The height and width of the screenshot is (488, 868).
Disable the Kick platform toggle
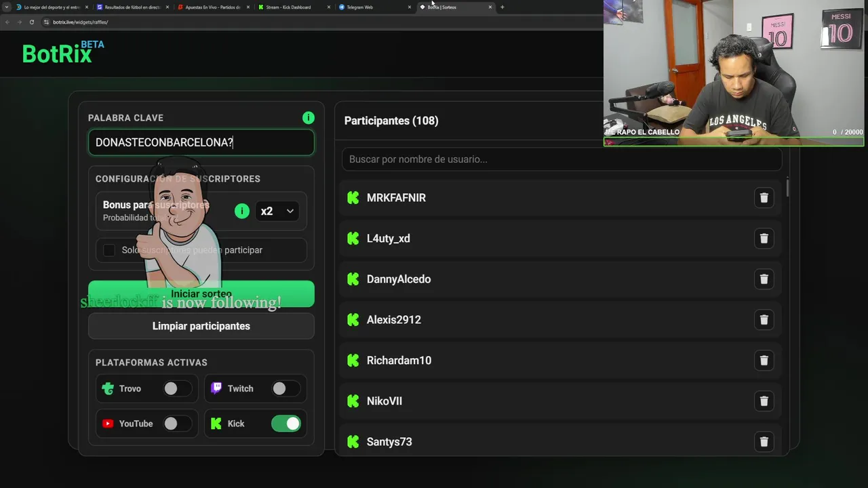point(285,424)
